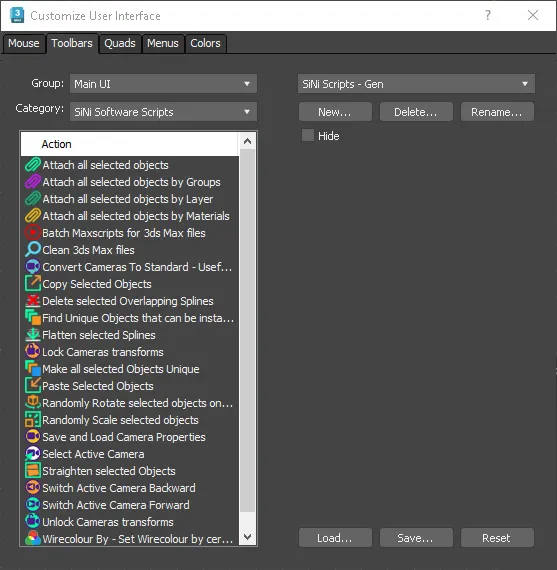Click the Reset button

point(497,538)
